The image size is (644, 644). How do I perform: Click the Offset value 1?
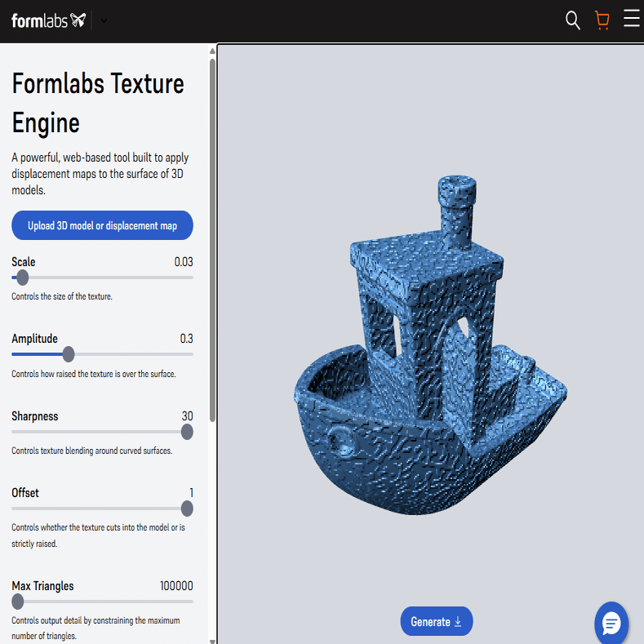pyautogui.click(x=191, y=493)
